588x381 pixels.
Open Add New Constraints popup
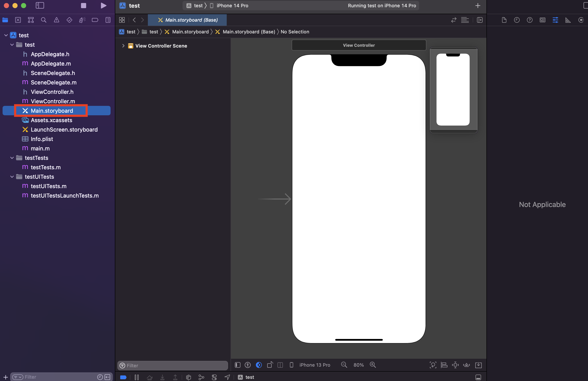455,365
